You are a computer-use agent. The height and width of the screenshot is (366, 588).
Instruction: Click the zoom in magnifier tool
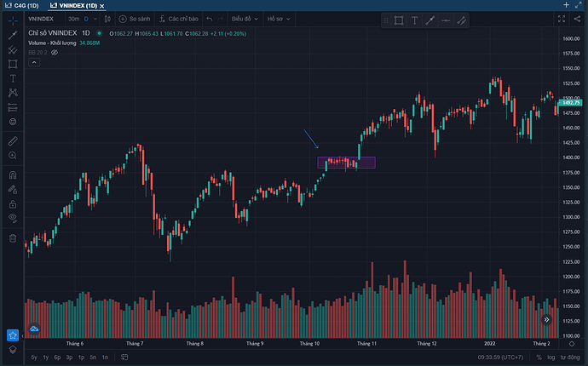tap(12, 156)
